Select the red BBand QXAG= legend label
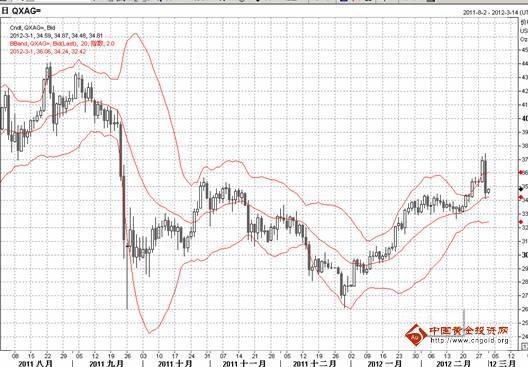Viewport: 528px width, 367px height. 62,43
